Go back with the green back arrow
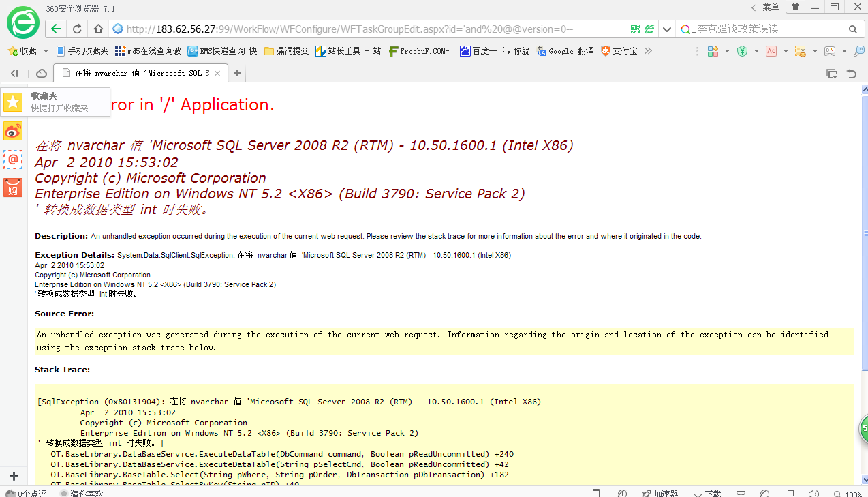This screenshot has width=868, height=497. 56,29
